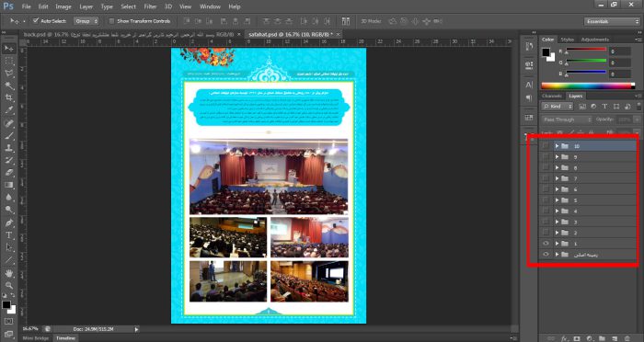Select the Dodge tool

(x=9, y=210)
